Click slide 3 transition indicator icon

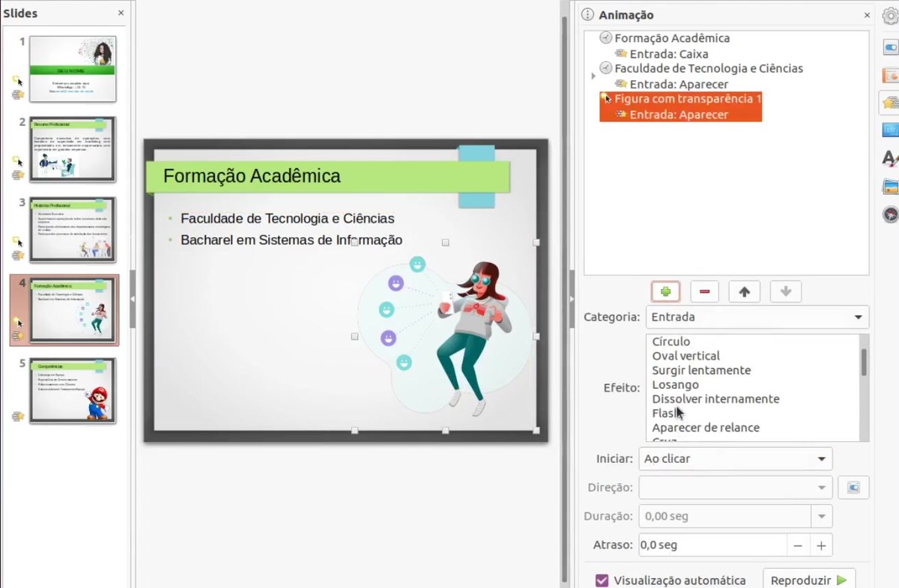(17, 241)
